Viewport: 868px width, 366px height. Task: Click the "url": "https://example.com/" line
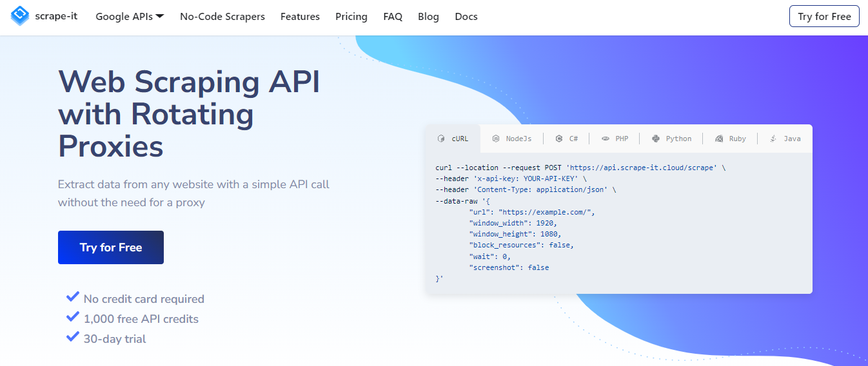(x=532, y=212)
